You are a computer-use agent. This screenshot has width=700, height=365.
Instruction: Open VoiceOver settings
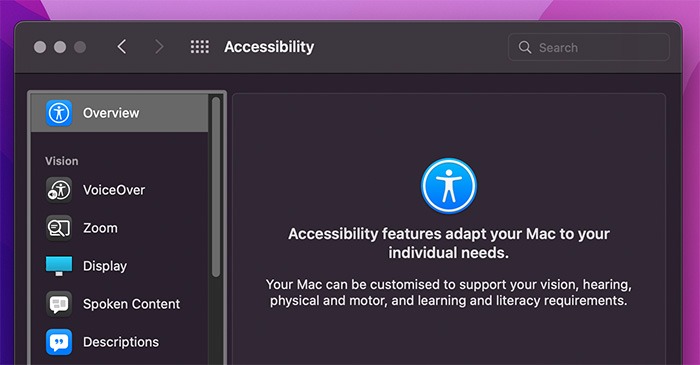tap(120, 190)
